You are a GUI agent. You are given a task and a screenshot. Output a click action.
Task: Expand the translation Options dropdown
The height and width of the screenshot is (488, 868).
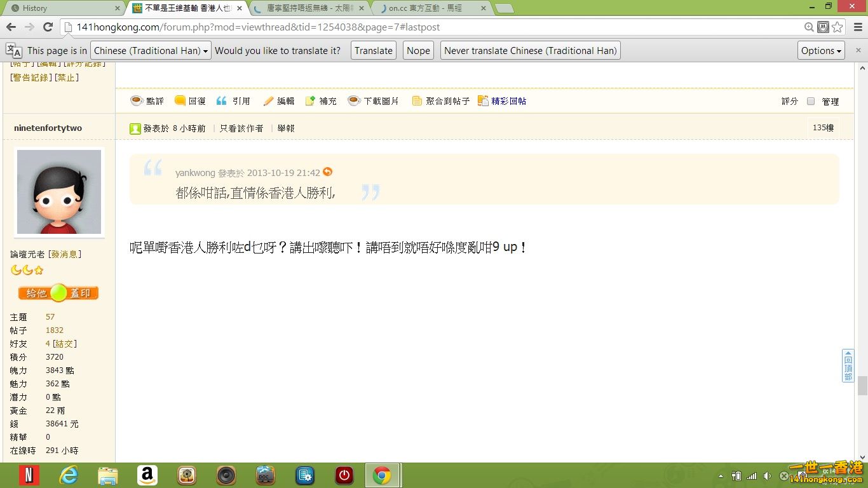coord(820,50)
